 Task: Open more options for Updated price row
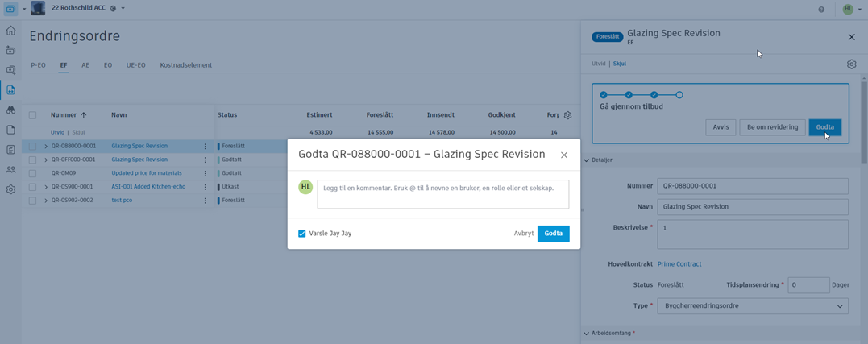[205, 173]
